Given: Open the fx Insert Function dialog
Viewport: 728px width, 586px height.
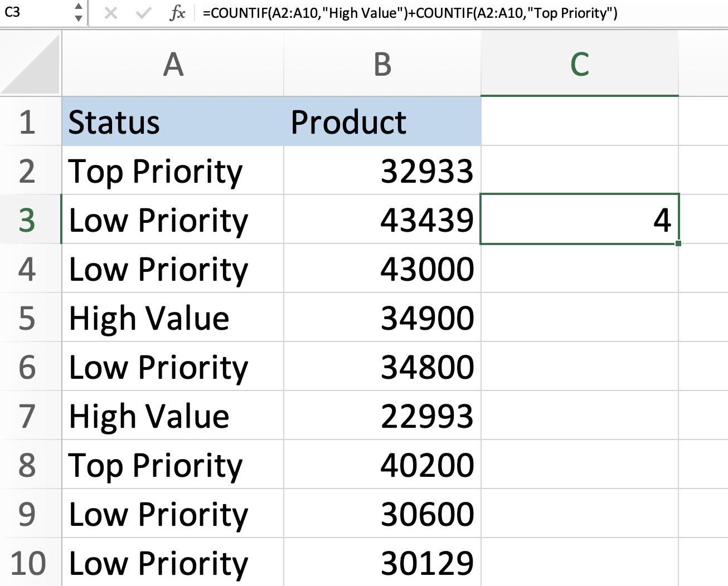Looking at the screenshot, I should 177,12.
